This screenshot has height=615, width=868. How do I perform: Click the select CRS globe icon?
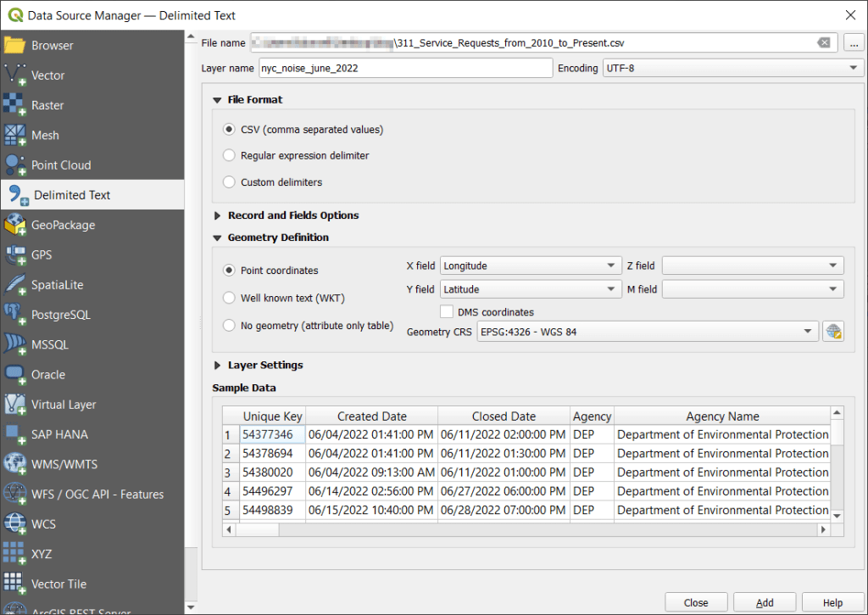tap(832, 332)
